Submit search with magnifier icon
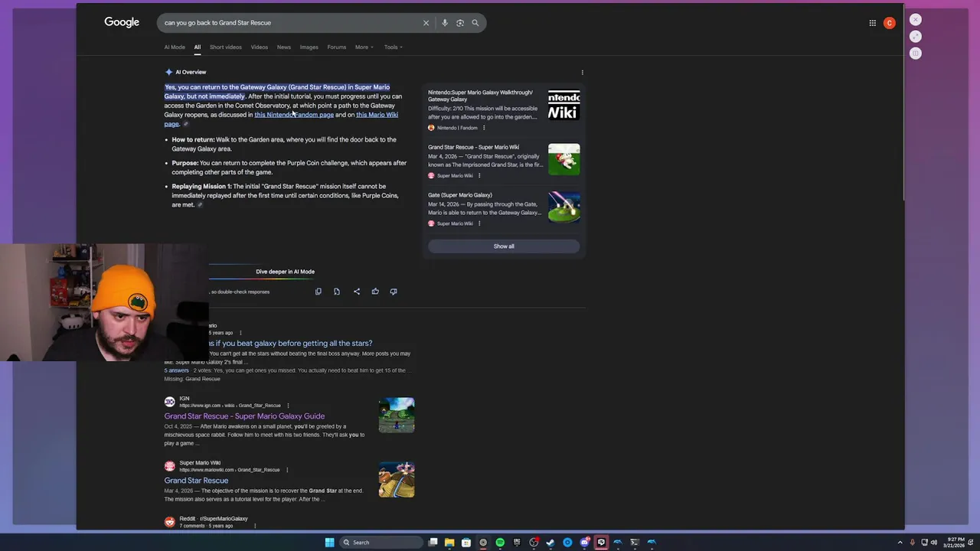 pos(475,23)
